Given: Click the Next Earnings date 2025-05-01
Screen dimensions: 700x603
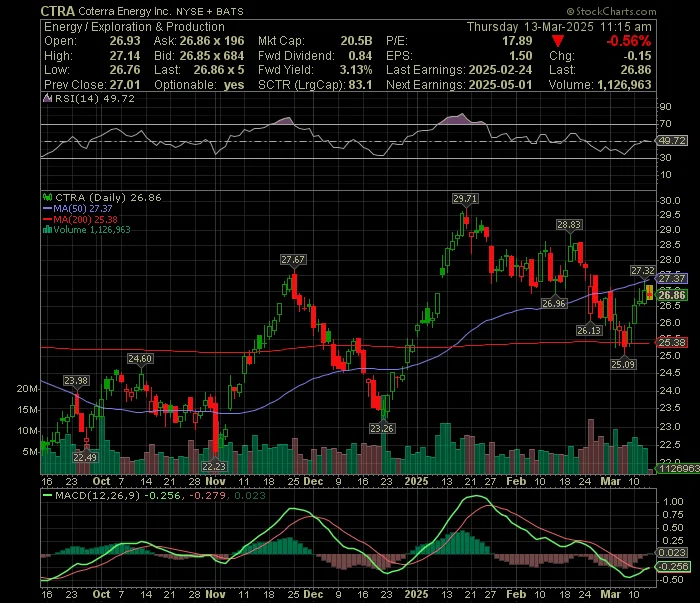Looking at the screenshot, I should click(x=500, y=85).
